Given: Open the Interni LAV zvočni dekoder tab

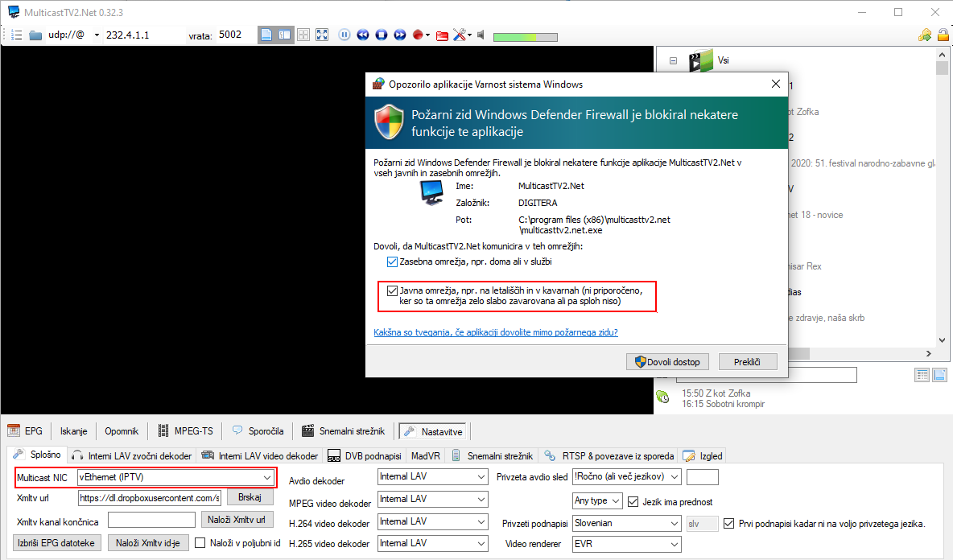Looking at the screenshot, I should 131,456.
